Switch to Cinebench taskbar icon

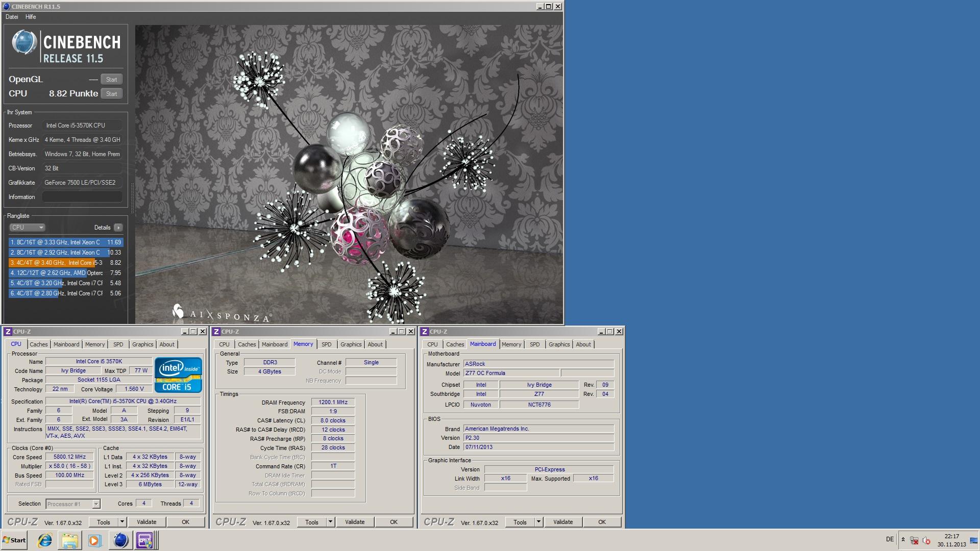pos(120,540)
